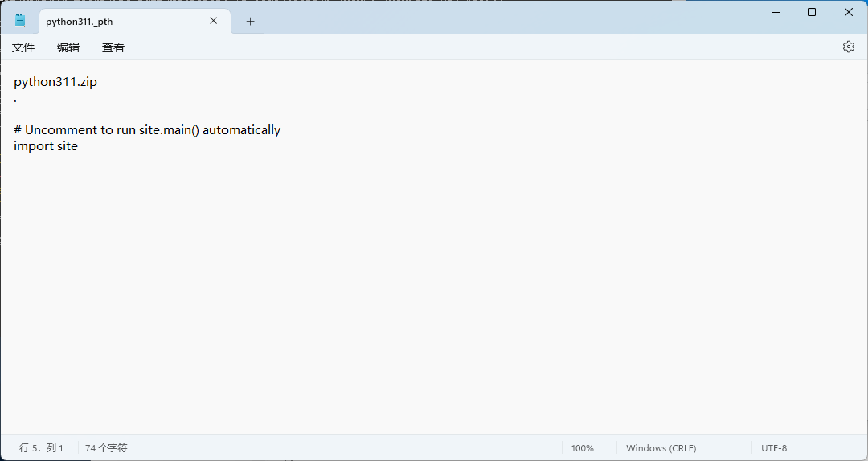Image resolution: width=868 pixels, height=461 pixels.
Task: Click the 100% zoom level in status bar
Action: 582,448
